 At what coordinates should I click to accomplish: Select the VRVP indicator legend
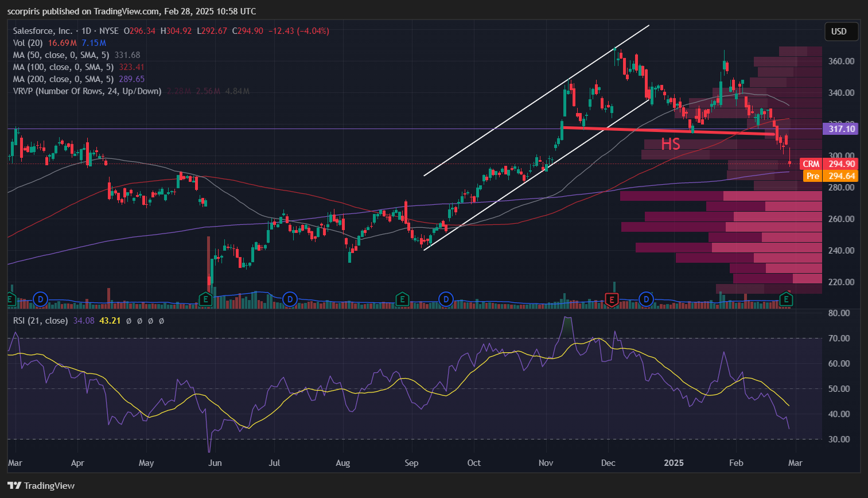87,91
